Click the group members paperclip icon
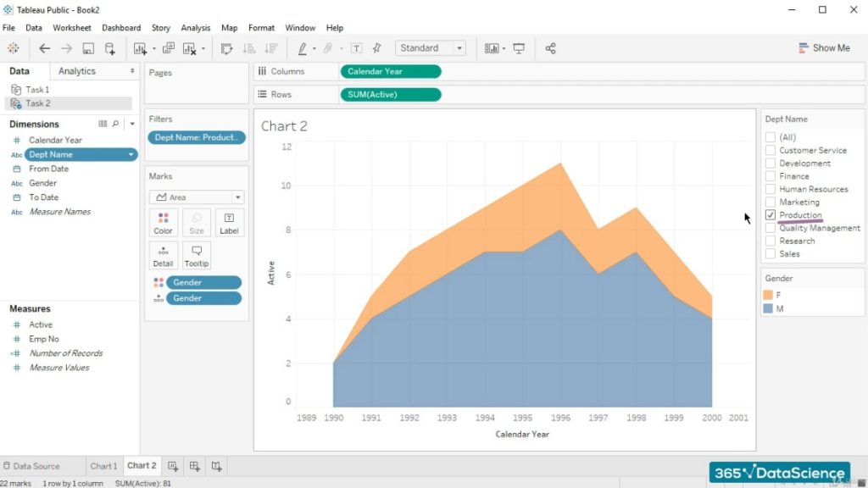The height and width of the screenshot is (488, 868). pos(328,48)
